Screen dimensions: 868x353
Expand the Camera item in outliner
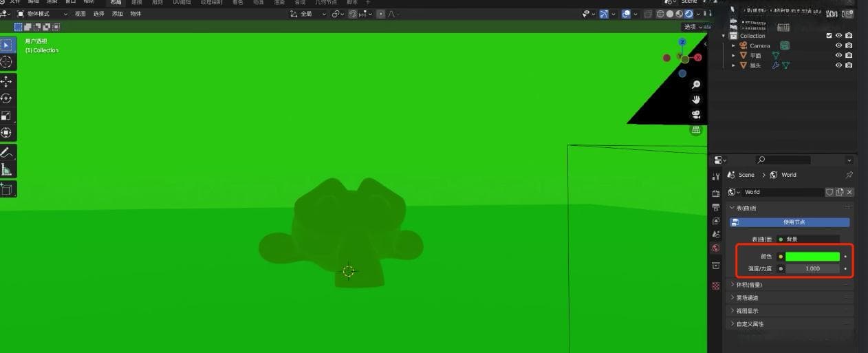coord(733,45)
